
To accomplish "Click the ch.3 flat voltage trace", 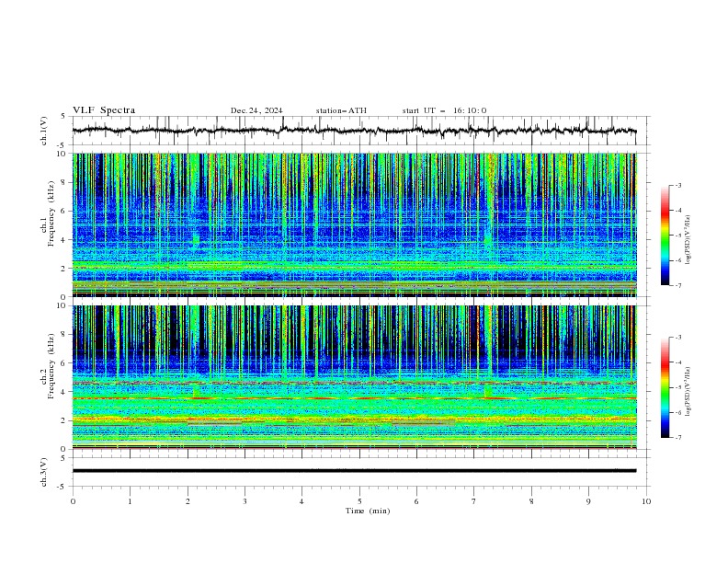I will [x=354, y=471].
